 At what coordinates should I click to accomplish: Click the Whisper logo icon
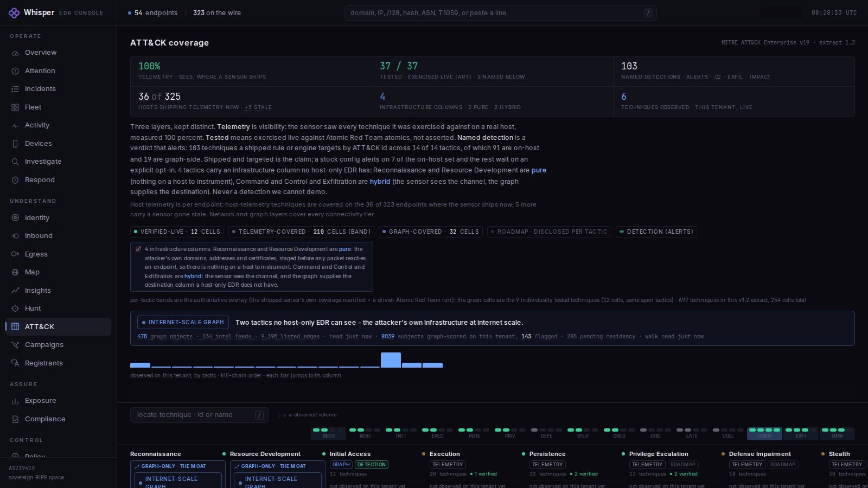coord(14,12)
